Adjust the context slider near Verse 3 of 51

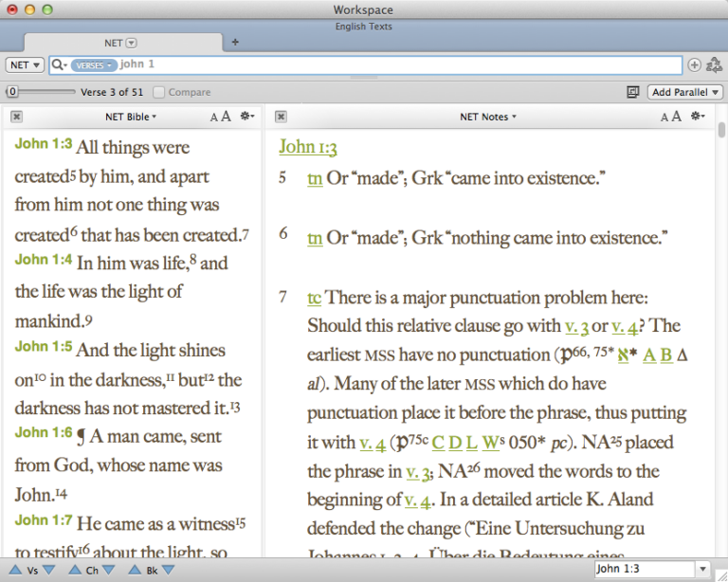click(x=40, y=92)
